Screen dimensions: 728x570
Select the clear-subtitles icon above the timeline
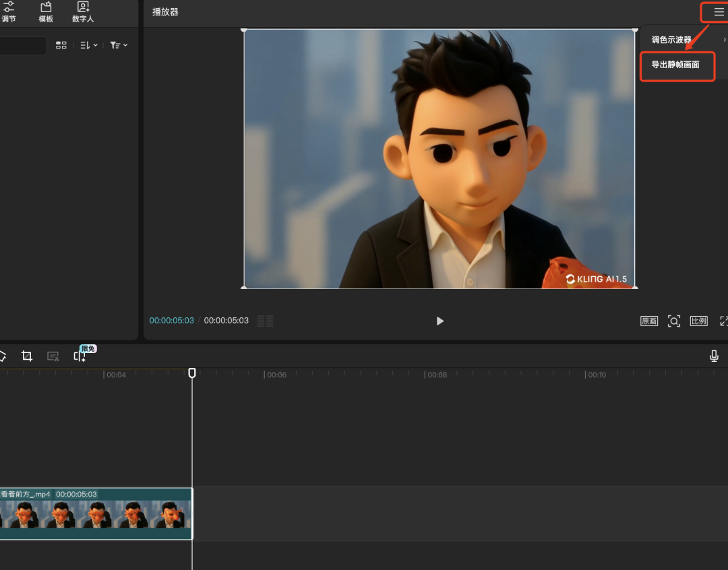[53, 356]
